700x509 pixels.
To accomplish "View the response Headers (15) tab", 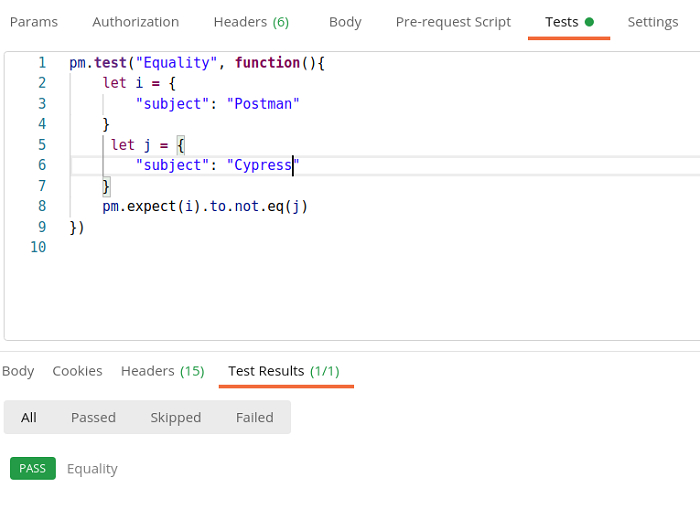I will (x=162, y=371).
